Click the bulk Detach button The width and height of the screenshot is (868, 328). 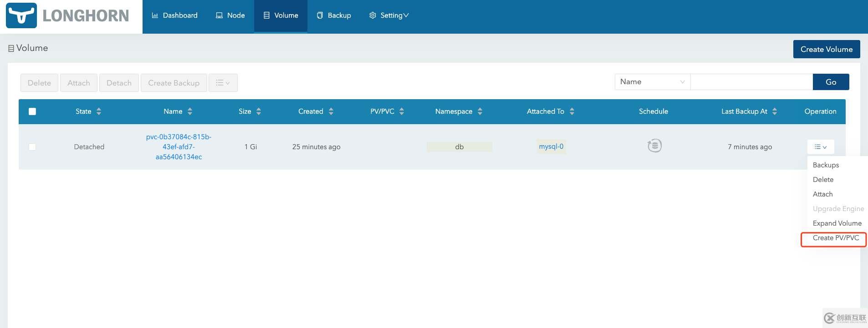119,83
